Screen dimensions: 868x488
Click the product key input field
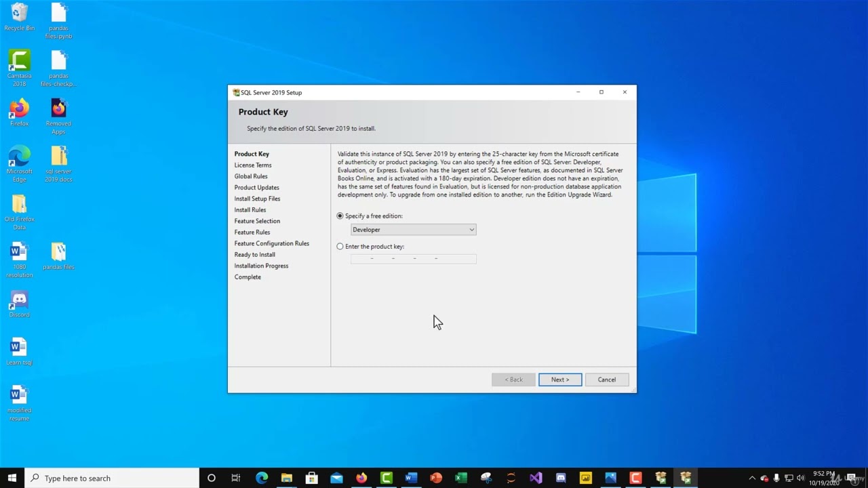(414, 259)
